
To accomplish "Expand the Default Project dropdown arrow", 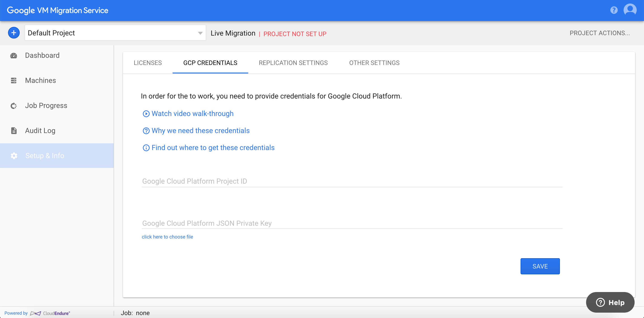I will pos(200,33).
